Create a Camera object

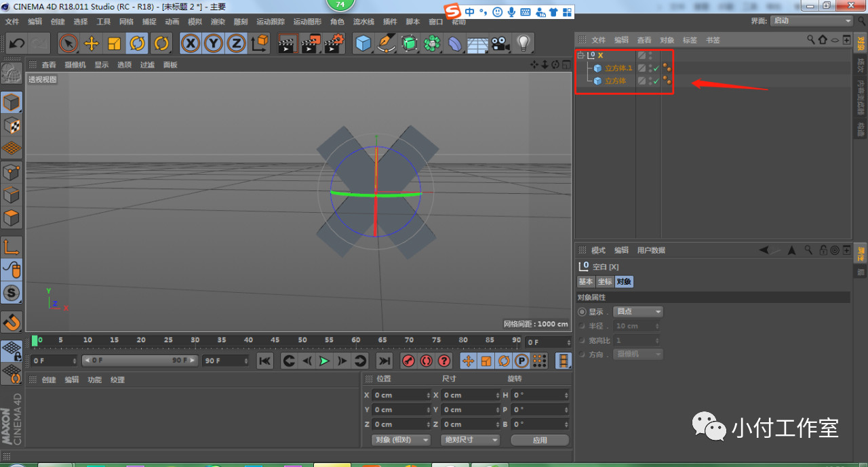tap(499, 43)
